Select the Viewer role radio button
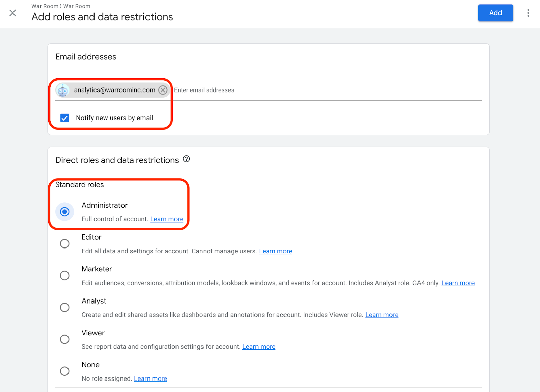540x392 pixels. tap(65, 339)
